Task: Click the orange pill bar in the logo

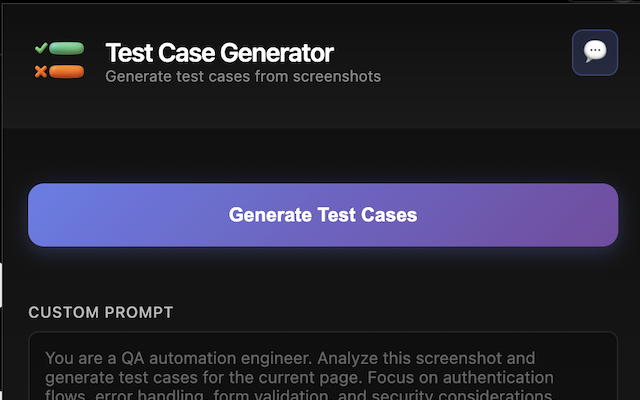Action: [66, 71]
